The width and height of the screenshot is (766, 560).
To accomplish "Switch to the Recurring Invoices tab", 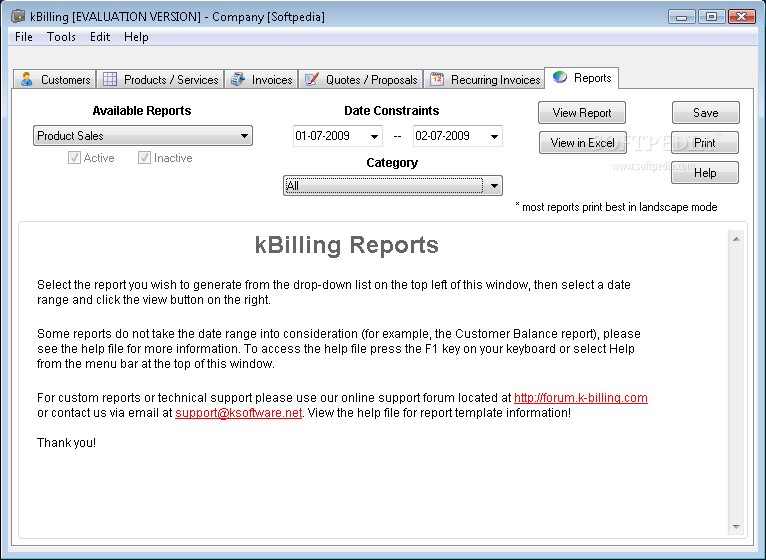I will [484, 79].
